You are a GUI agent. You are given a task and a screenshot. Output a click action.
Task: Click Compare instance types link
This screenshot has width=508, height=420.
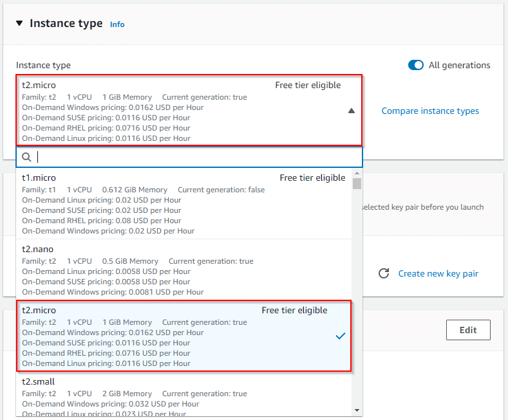pos(430,111)
